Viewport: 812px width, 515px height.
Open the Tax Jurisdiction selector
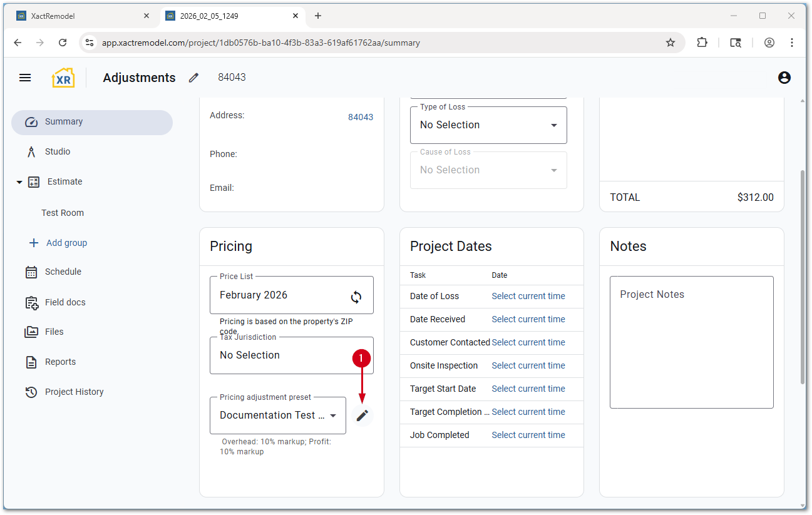point(291,355)
